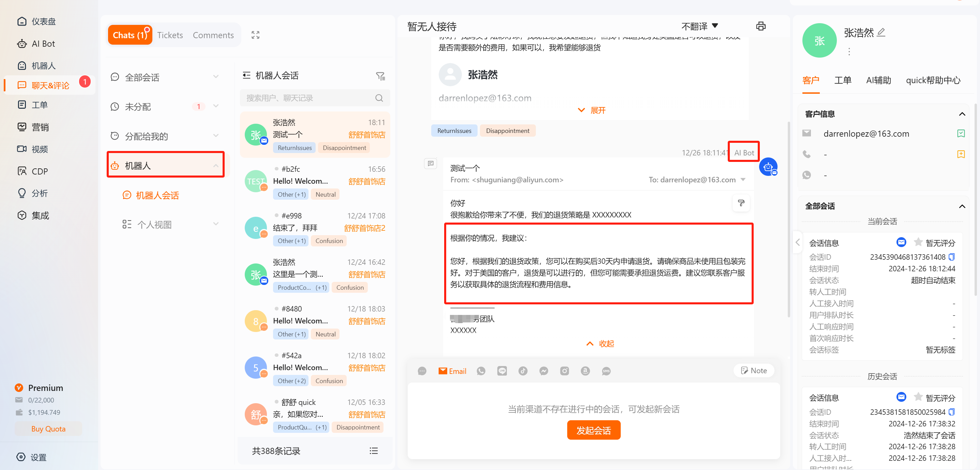Click the 发起会话 button
The width and height of the screenshot is (980, 470).
pyautogui.click(x=593, y=430)
